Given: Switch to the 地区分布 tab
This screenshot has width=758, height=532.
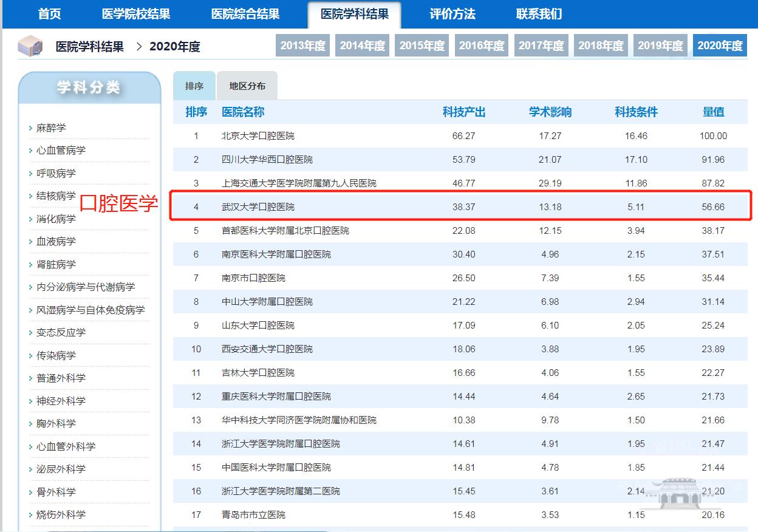Looking at the screenshot, I should [247, 86].
